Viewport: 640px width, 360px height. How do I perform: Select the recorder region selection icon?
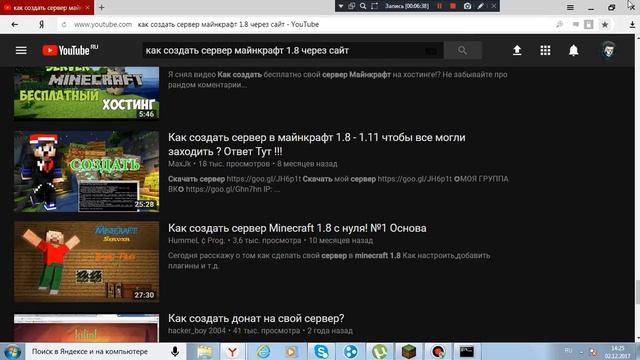pyautogui.click(x=374, y=6)
